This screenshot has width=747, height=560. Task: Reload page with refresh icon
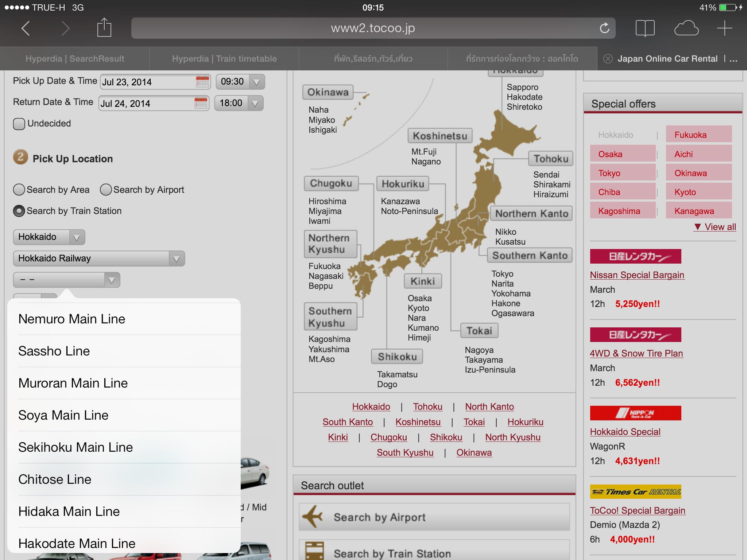604,28
